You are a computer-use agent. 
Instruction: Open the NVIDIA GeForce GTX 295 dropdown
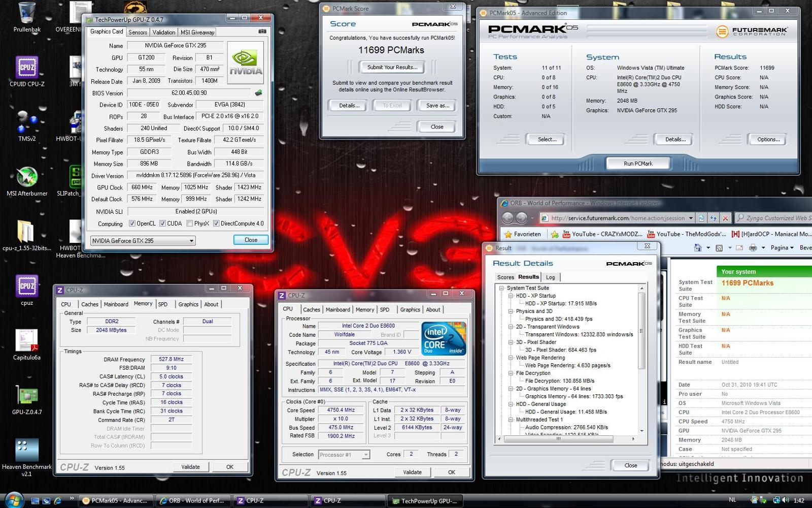pos(143,241)
